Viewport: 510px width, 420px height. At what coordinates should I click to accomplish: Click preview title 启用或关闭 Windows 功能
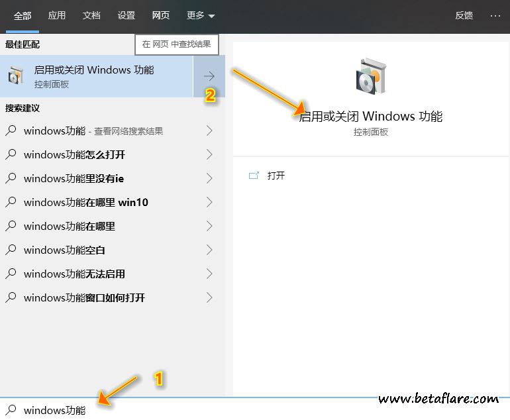371,116
